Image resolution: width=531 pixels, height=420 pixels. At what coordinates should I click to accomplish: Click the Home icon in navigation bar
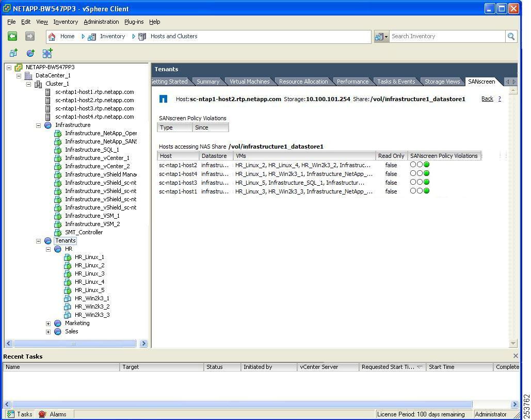tap(52, 37)
